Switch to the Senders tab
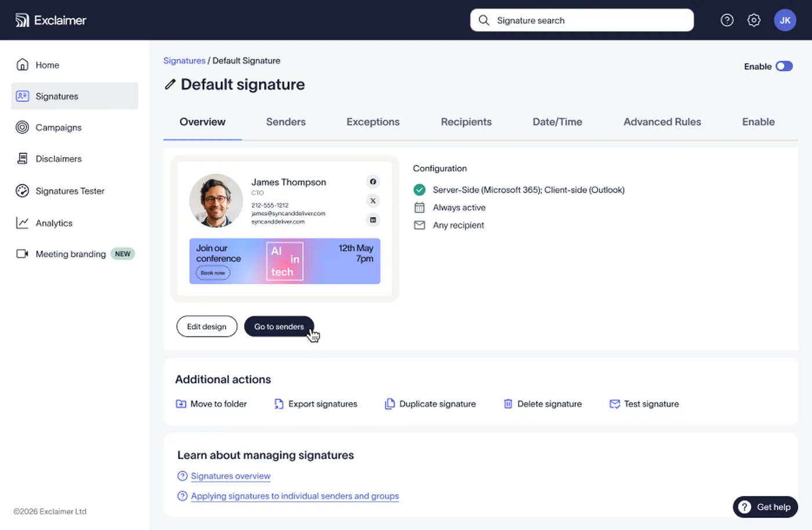This screenshot has width=812, height=530. click(286, 122)
